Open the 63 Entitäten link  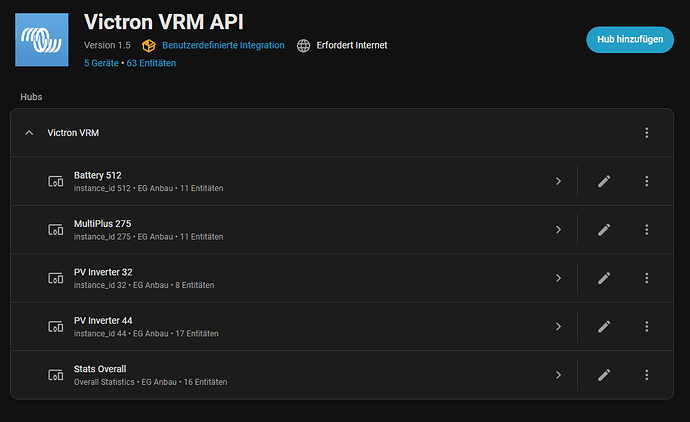click(151, 63)
